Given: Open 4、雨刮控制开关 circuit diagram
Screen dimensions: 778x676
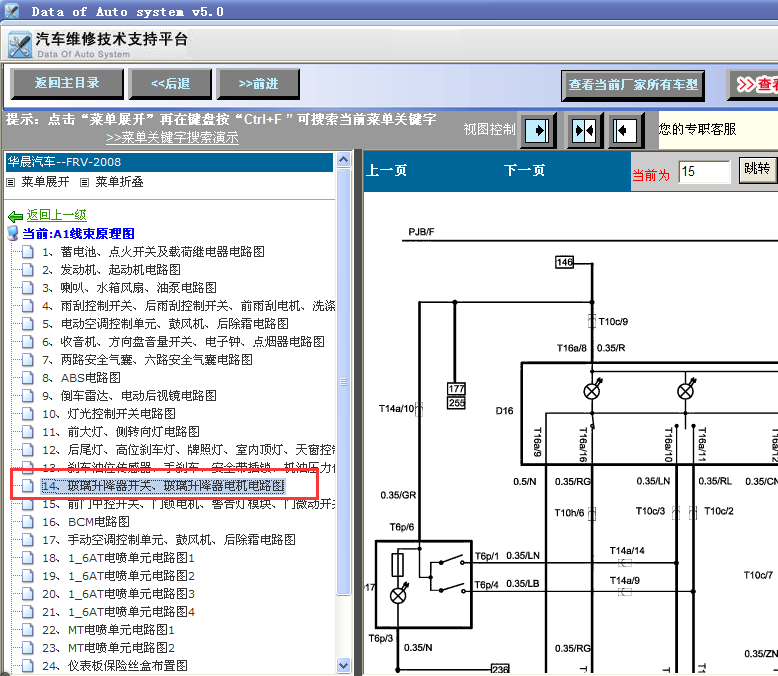Looking at the screenshot, I should tap(189, 306).
